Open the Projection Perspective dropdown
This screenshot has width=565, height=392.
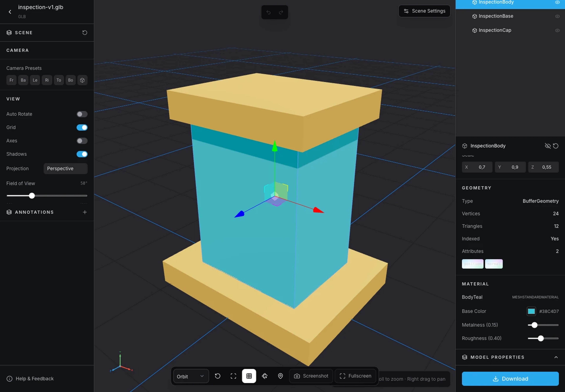point(65,168)
